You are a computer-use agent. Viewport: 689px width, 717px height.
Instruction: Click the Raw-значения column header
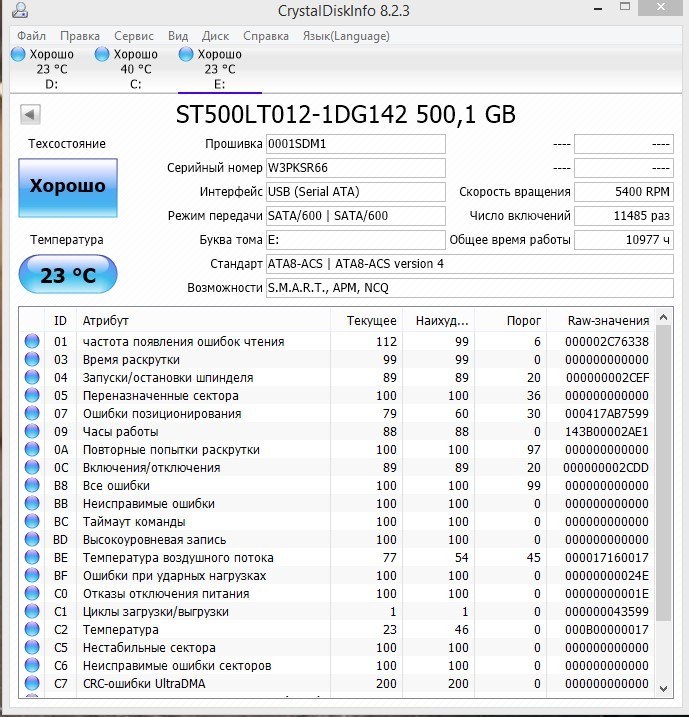(601, 321)
